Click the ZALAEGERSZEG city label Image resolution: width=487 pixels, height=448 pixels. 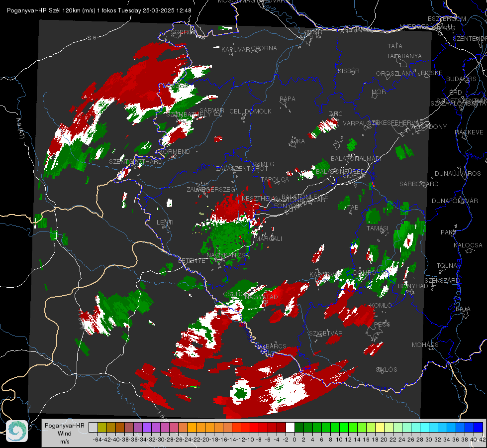pyautogui.click(x=211, y=189)
